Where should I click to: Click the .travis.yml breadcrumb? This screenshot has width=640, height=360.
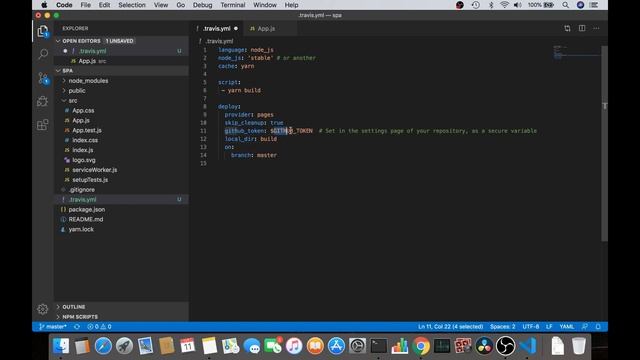click(x=219, y=41)
